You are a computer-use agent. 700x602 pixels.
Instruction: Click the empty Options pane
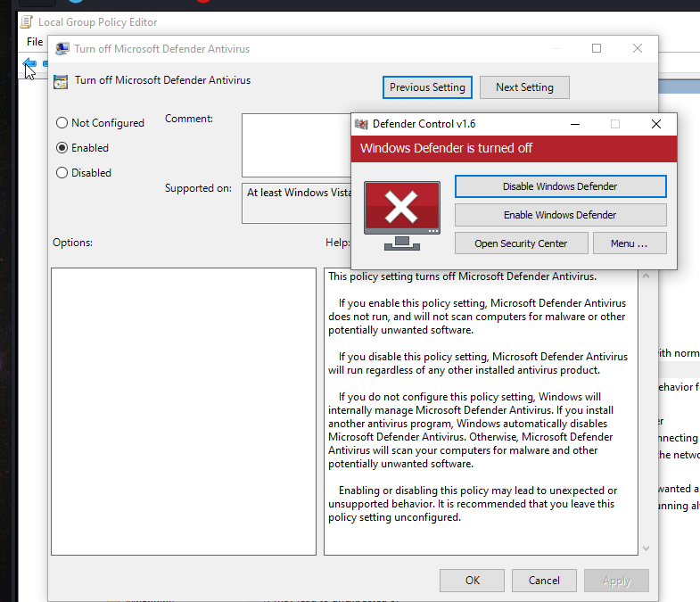coord(184,411)
